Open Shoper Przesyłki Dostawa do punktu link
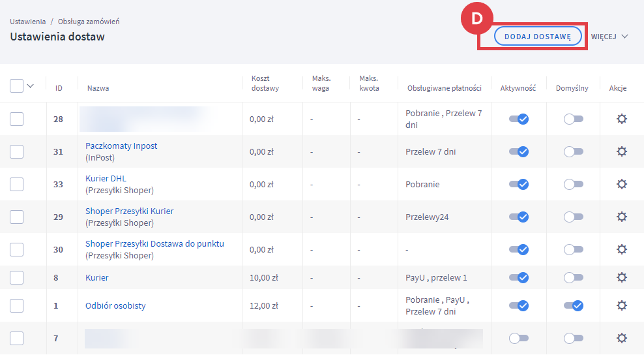 point(154,243)
